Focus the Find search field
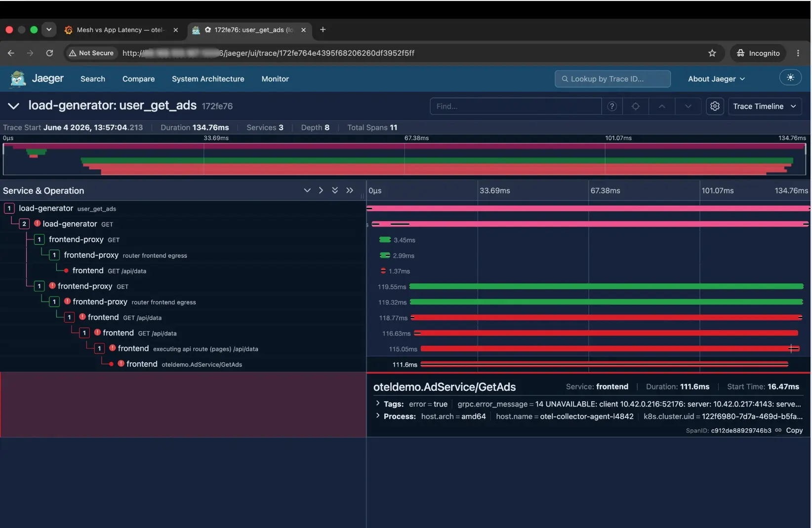812x528 pixels. tap(516, 106)
